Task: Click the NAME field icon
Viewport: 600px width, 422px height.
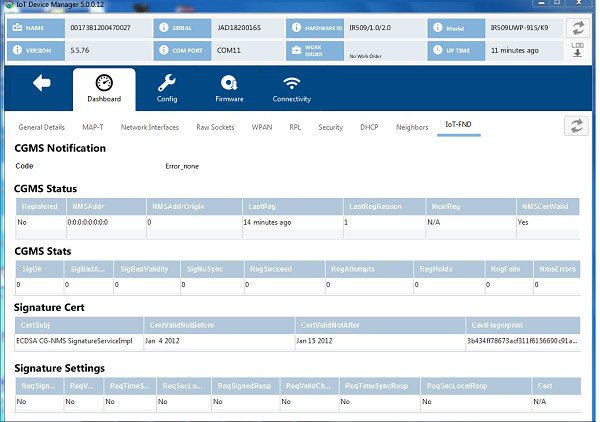Action: 17,28
